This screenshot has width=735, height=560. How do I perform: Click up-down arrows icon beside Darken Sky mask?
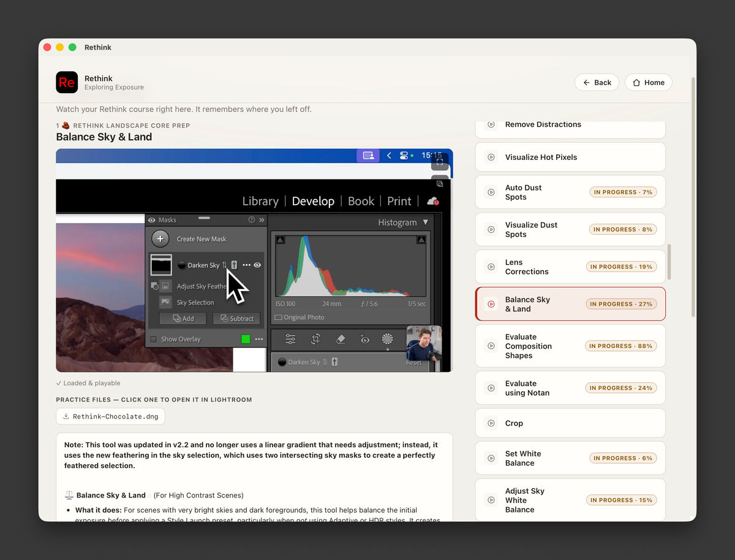point(224,265)
